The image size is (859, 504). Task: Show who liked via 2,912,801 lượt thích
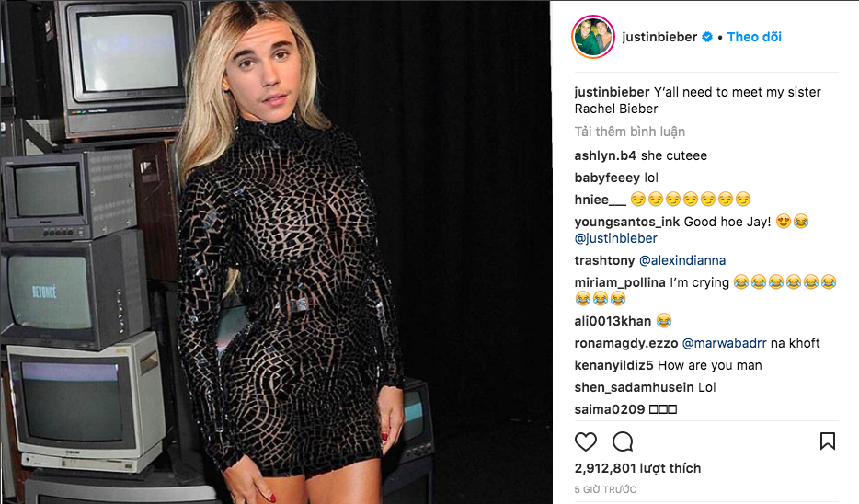tap(637, 468)
